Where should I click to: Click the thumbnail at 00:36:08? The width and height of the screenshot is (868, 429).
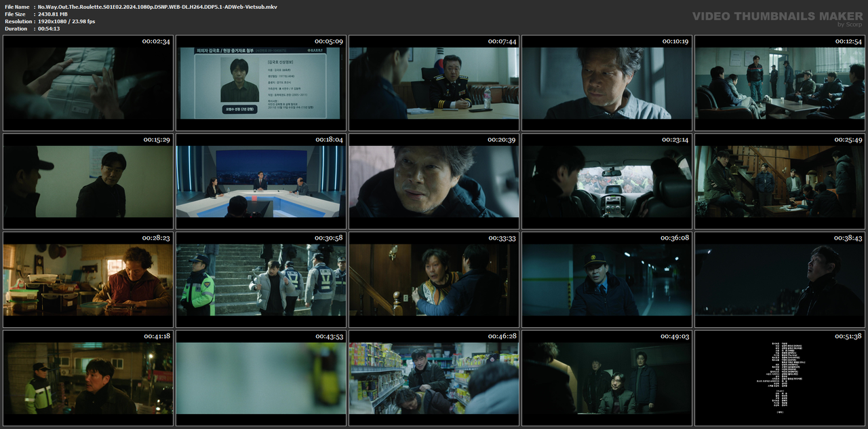(x=607, y=280)
